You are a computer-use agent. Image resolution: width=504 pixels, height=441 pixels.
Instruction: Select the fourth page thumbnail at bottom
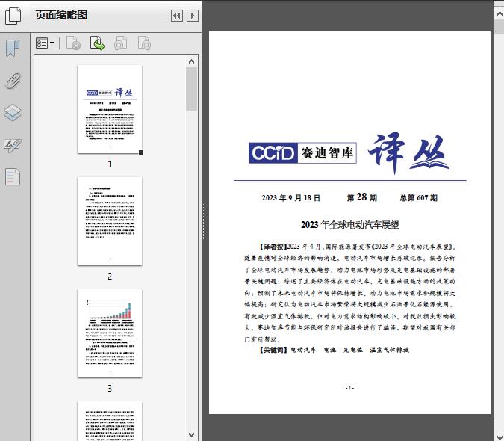110,421
